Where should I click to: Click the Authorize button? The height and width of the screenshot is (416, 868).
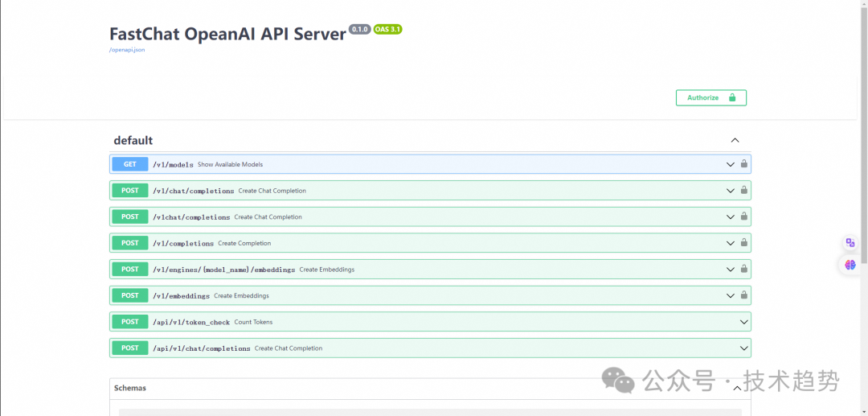tap(710, 97)
